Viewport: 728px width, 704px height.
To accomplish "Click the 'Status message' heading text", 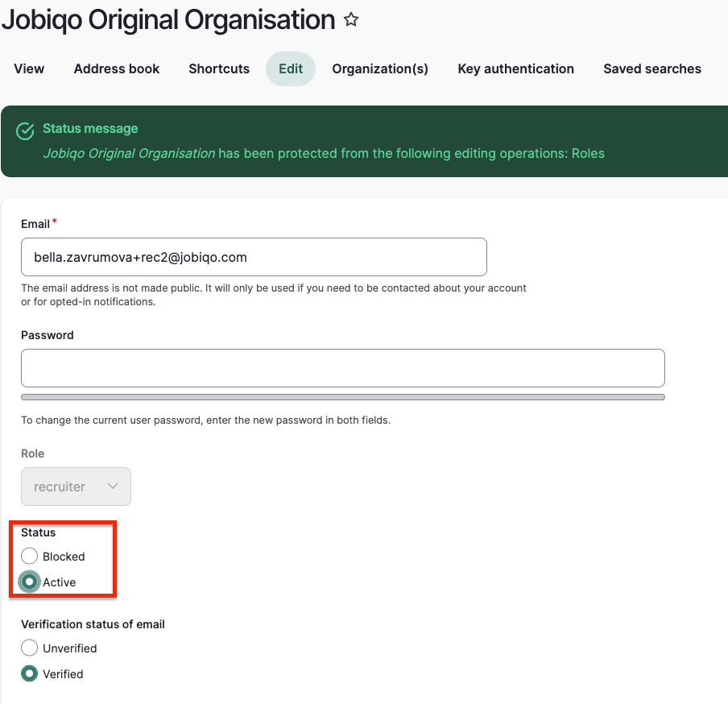I will point(90,129).
